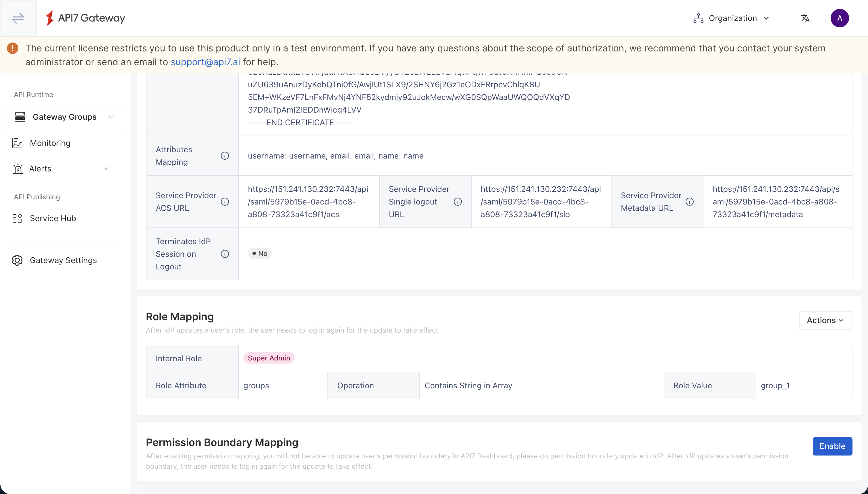This screenshot has height=494, width=868.
Task: Click the API7 Gateway logo
Action: (85, 18)
